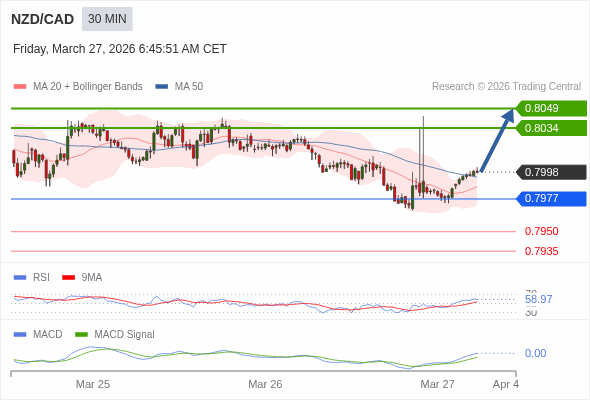590x400 pixels.
Task: Click the MA 50 legend label
Action: click(x=189, y=87)
